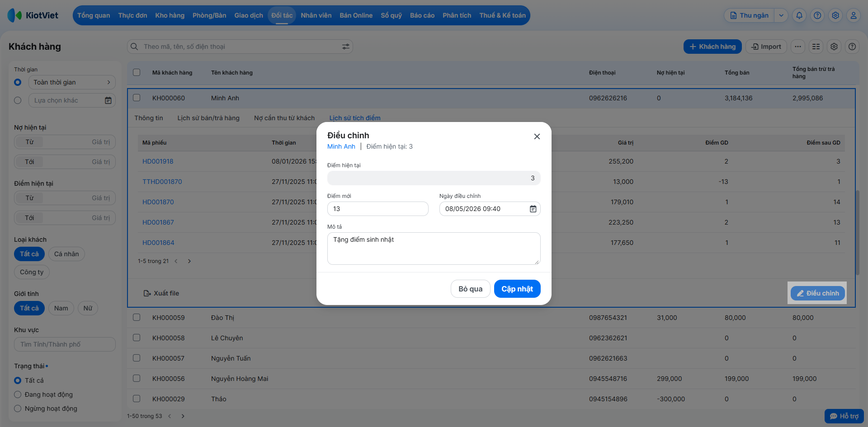The image size is (868, 427).
Task: Open the search filter options icon
Action: pos(346,47)
